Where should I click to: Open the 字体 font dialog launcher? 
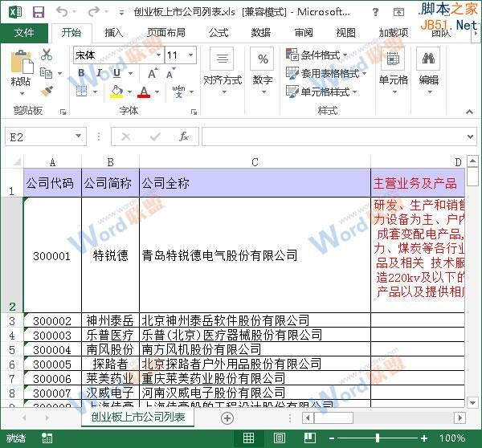pyautogui.click(x=194, y=112)
